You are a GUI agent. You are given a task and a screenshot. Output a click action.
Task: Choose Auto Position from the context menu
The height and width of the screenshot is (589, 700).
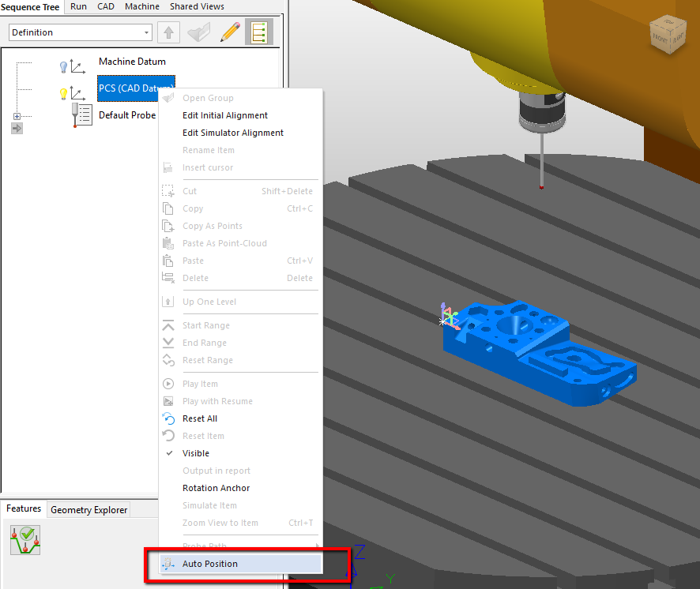(x=211, y=564)
